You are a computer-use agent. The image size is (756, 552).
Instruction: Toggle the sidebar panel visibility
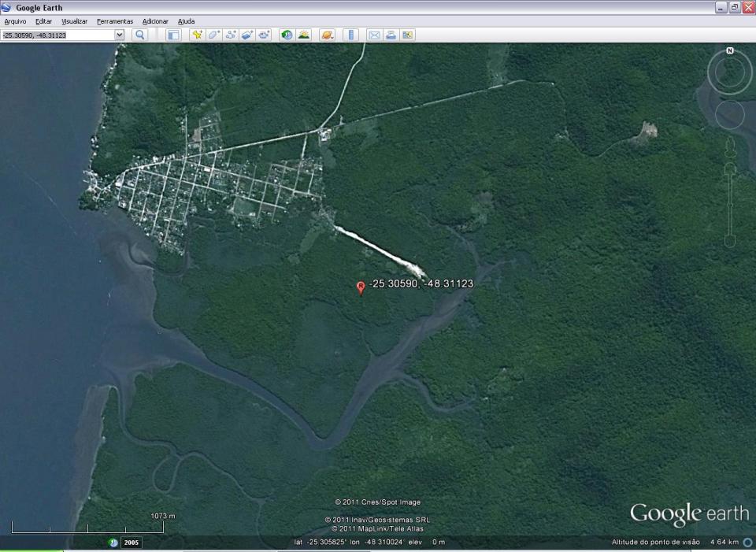(x=173, y=35)
